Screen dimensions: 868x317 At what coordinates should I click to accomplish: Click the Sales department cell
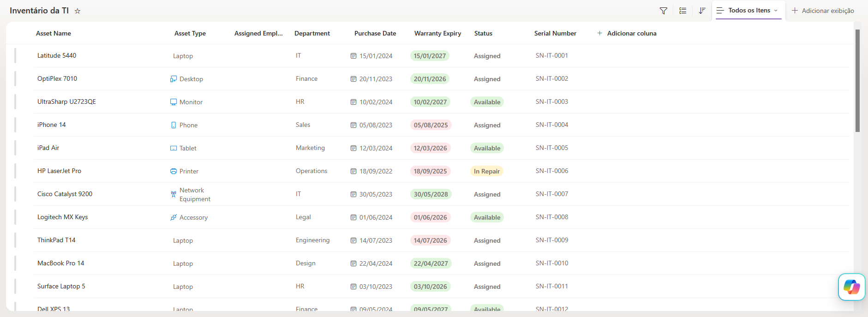(303, 125)
